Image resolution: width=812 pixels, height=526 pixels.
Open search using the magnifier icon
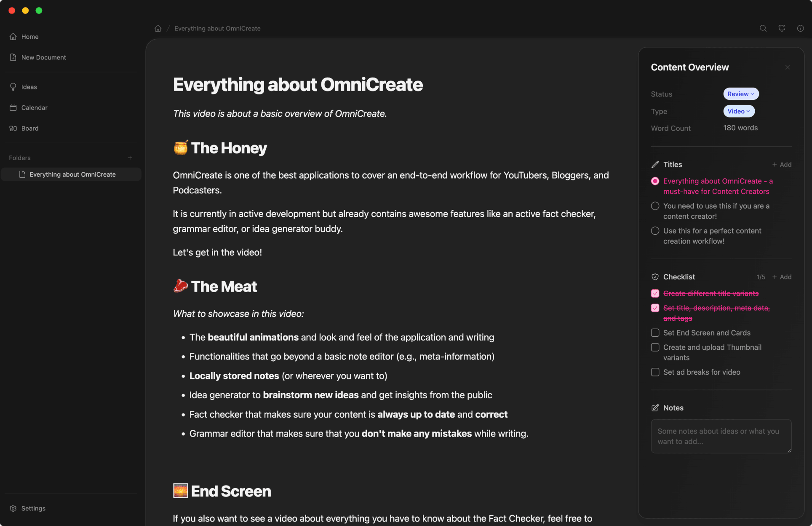[x=763, y=28]
